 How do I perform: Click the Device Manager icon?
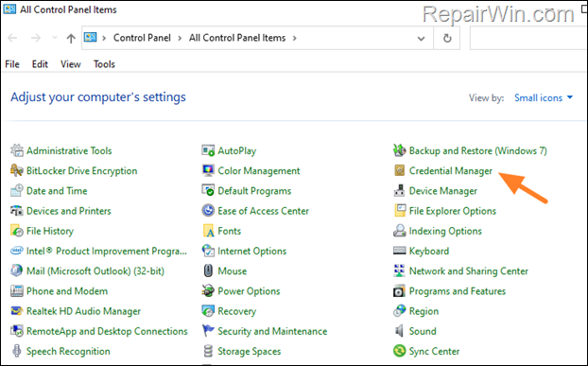(x=399, y=190)
